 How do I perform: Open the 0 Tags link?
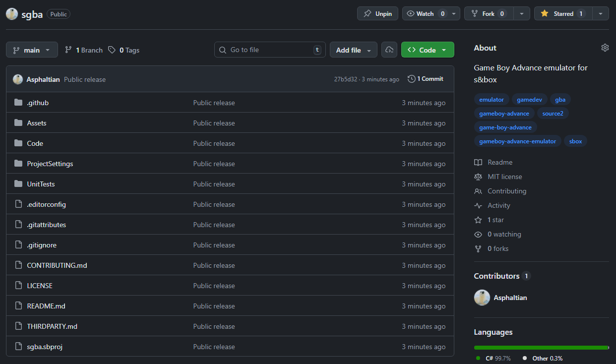(124, 50)
